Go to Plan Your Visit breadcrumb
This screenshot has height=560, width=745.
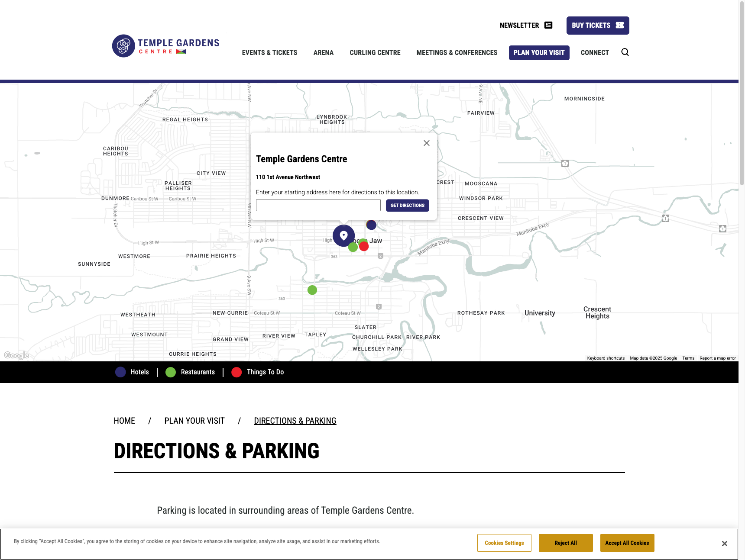point(194,421)
